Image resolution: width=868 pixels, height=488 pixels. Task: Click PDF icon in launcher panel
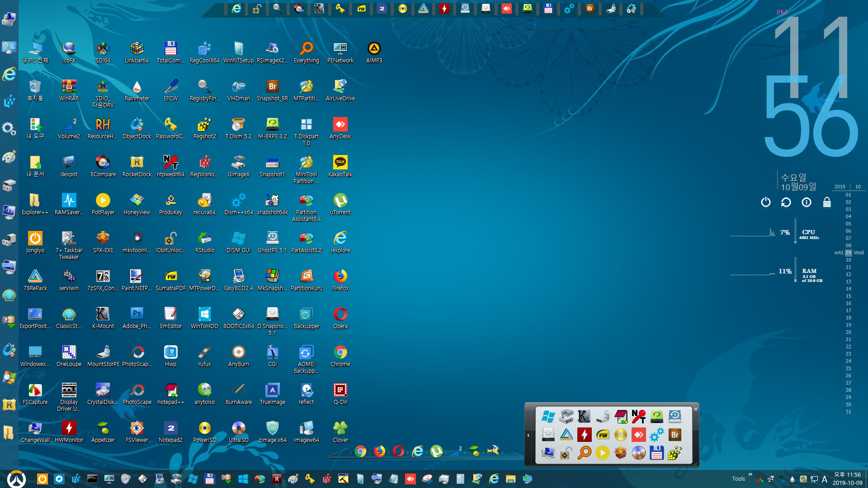point(602,435)
